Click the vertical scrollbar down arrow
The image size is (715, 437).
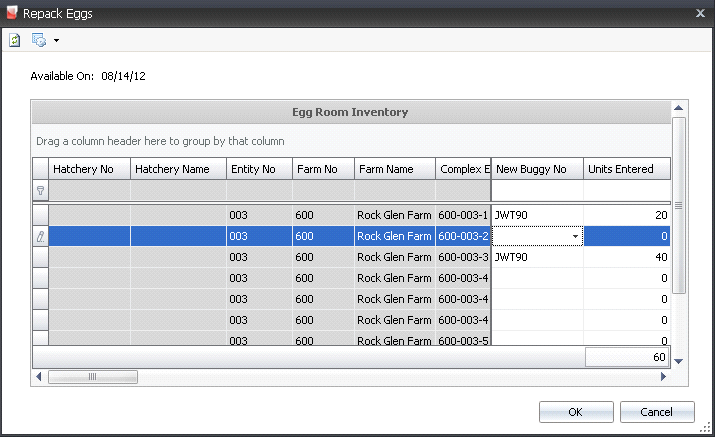[678, 361]
